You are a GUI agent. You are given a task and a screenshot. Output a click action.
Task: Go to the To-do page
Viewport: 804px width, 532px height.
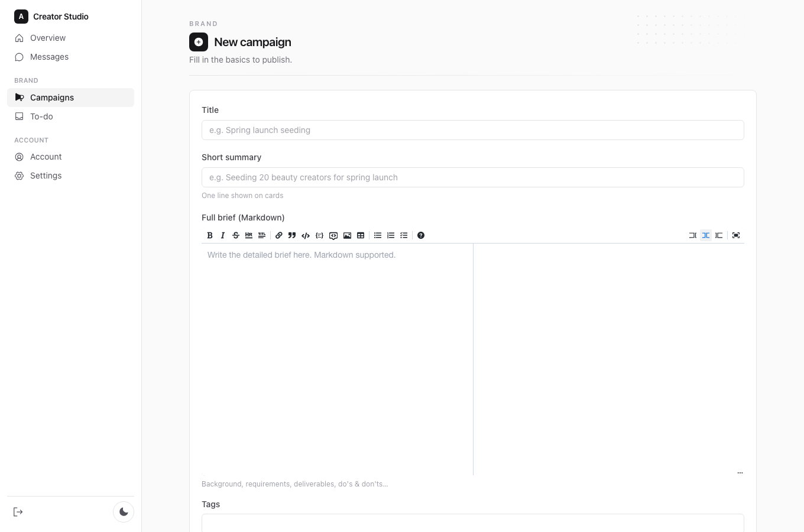70,116
